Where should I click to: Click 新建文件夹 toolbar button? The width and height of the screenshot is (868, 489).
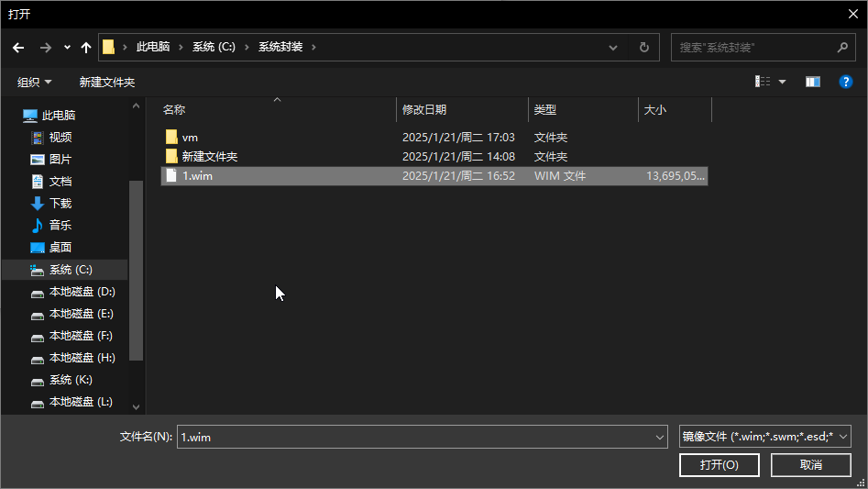107,82
